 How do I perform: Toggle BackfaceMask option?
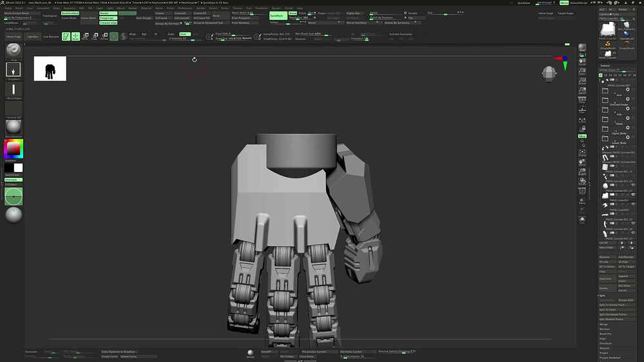[70, 13]
